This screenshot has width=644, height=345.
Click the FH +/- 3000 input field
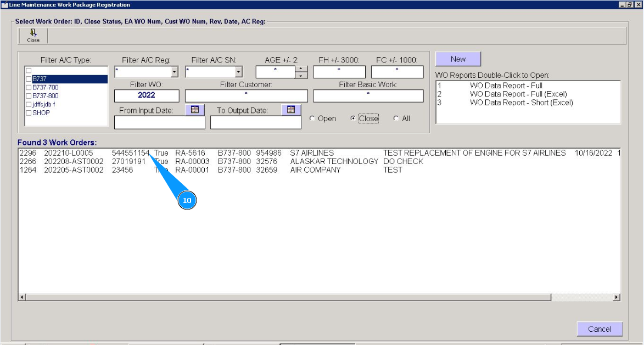coord(339,72)
